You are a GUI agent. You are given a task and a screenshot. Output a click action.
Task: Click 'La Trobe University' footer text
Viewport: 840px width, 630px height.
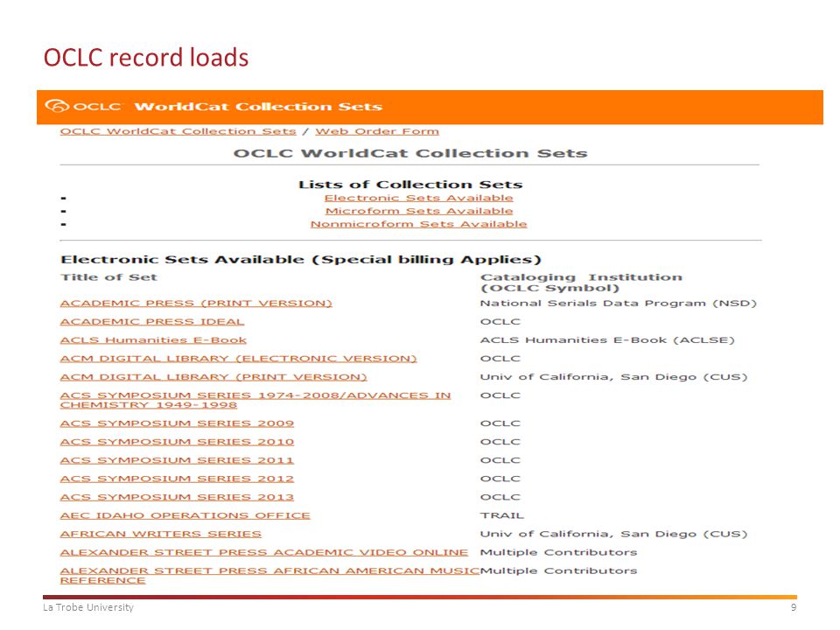pyautogui.click(x=88, y=607)
